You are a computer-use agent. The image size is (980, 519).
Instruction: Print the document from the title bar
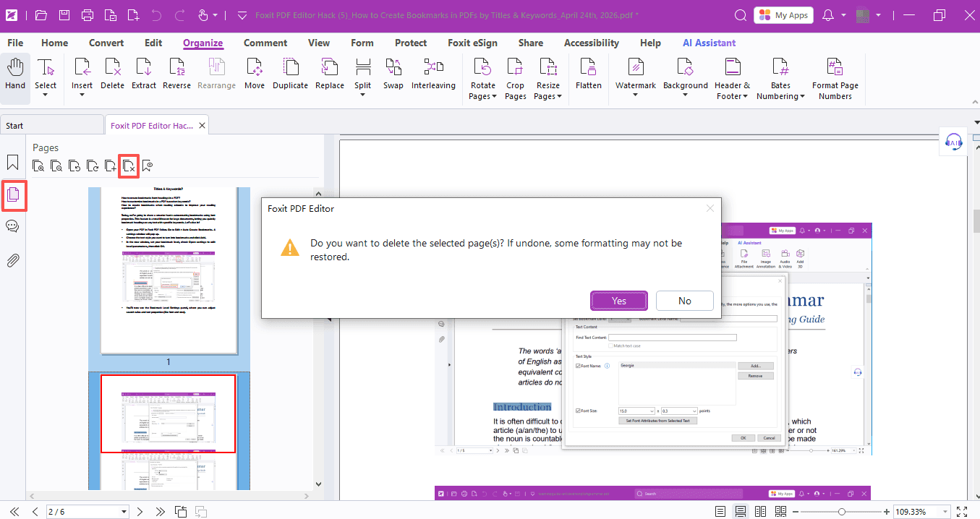[88, 15]
